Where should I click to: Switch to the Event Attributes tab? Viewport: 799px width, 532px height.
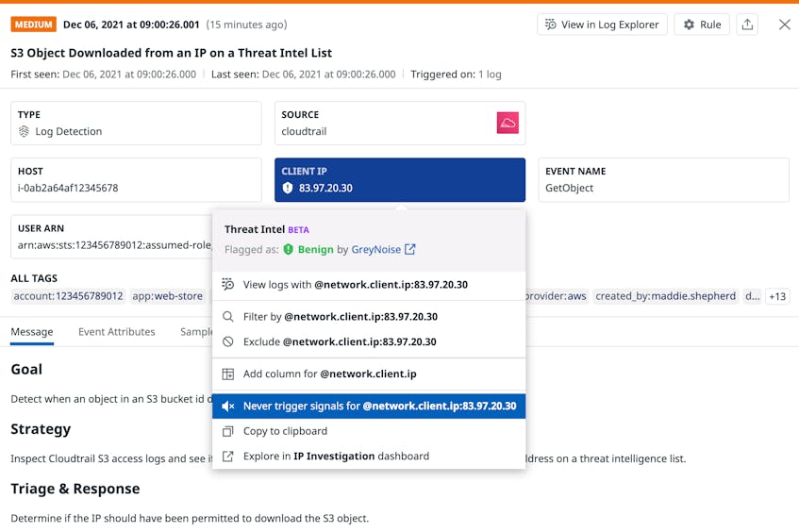tap(117, 332)
